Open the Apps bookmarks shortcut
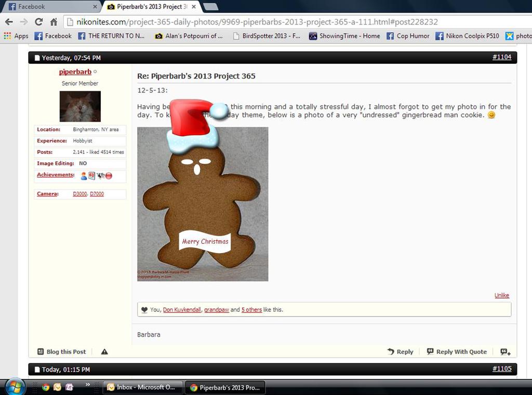Image resolution: width=532 pixels, height=395 pixels. pos(16,36)
